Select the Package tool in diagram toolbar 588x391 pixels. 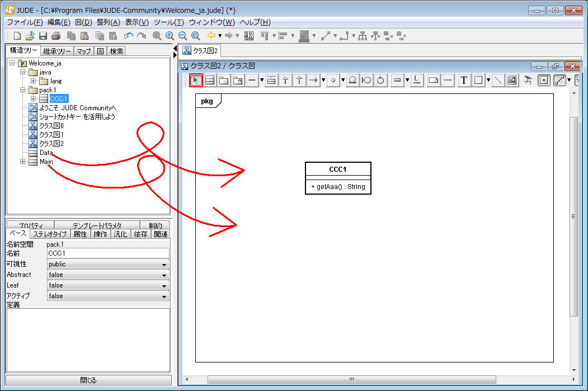224,80
